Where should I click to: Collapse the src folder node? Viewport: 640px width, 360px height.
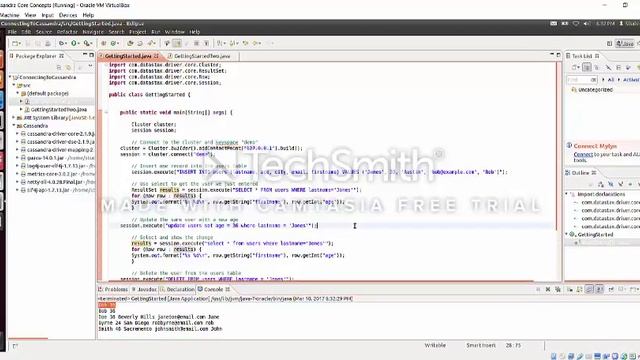[x=14, y=85]
